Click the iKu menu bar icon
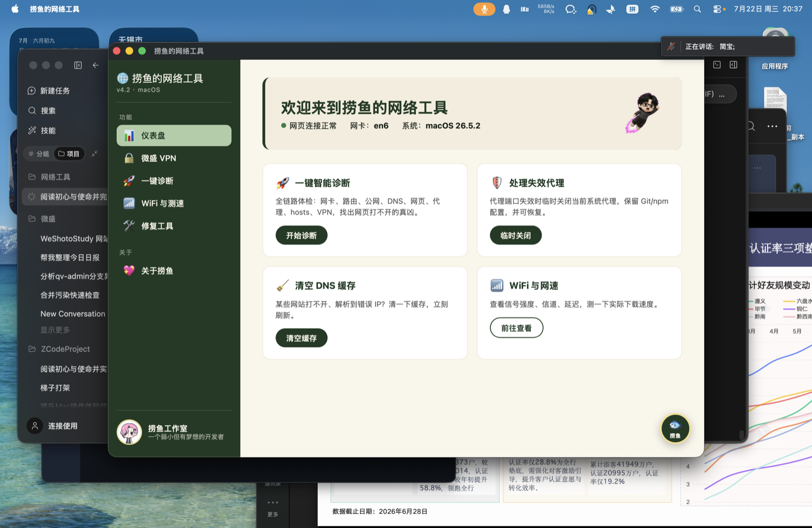This screenshot has width=812, height=528. (x=525, y=9)
